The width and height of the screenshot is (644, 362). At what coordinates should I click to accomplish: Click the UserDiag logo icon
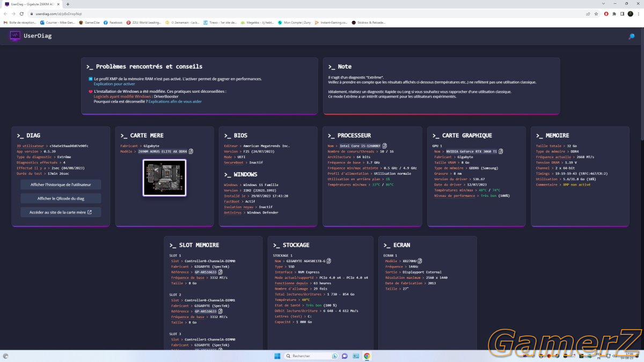point(15,36)
